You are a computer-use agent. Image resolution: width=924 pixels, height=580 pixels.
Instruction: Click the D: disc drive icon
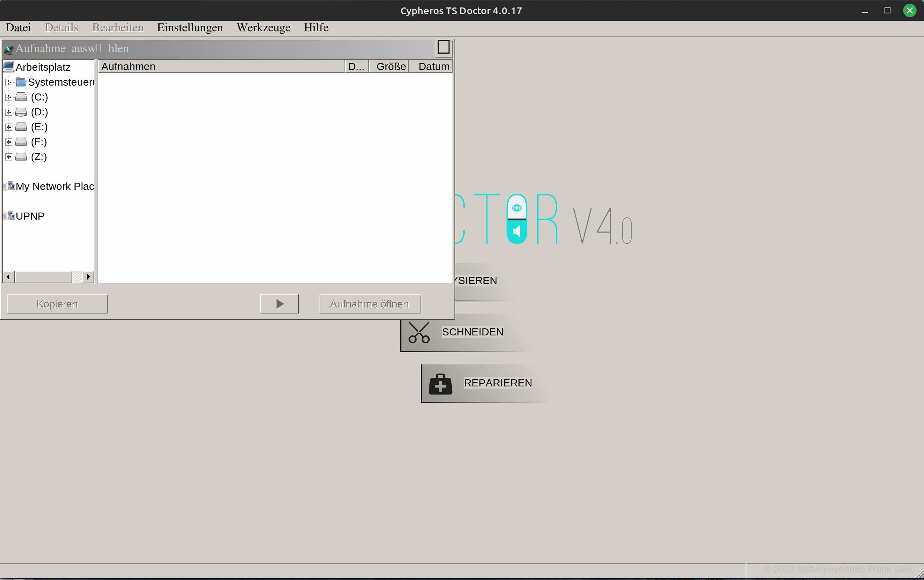pyautogui.click(x=21, y=112)
